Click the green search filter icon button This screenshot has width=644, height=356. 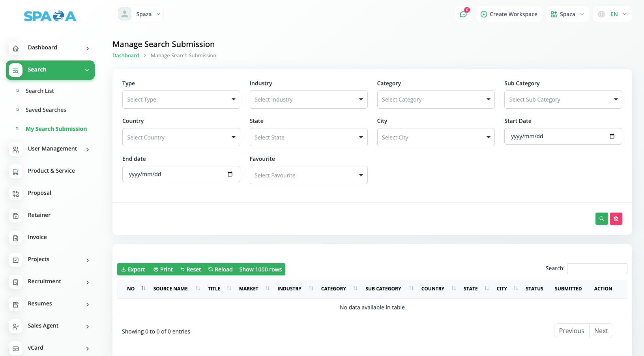601,218
